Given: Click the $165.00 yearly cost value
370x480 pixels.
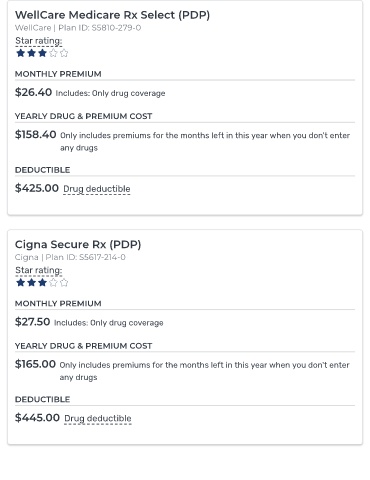Looking at the screenshot, I should tap(35, 364).
